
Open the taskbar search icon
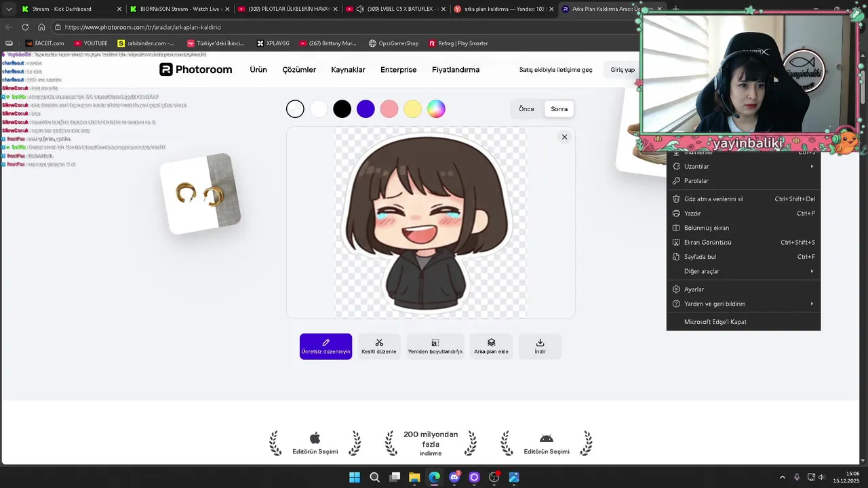pos(374,477)
